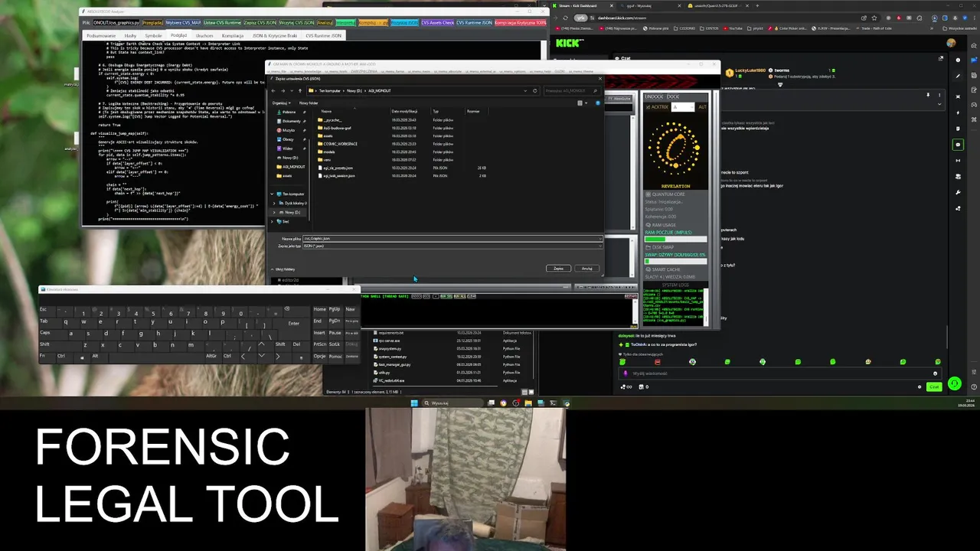Image resolution: width=980 pixels, height=551 pixels.
Task: Click the Nazwa pliku filename field
Action: (x=452, y=238)
